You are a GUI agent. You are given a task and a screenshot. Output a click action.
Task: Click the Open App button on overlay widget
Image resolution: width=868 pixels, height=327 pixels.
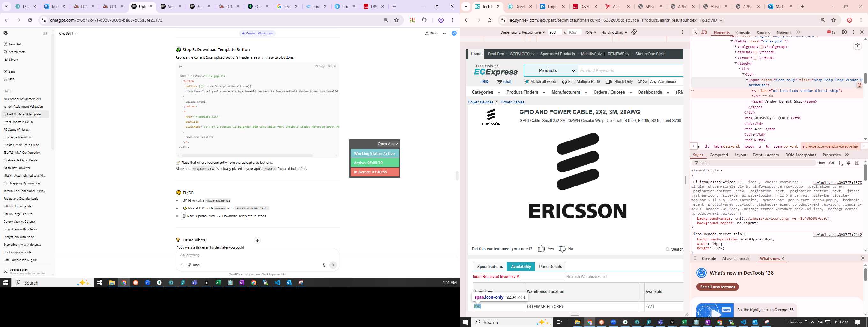(388, 144)
